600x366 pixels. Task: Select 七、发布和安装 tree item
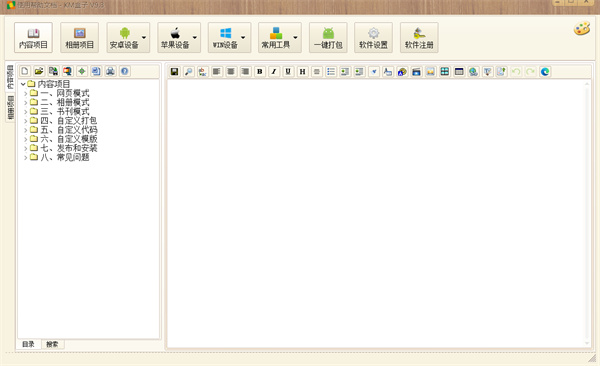[68, 148]
